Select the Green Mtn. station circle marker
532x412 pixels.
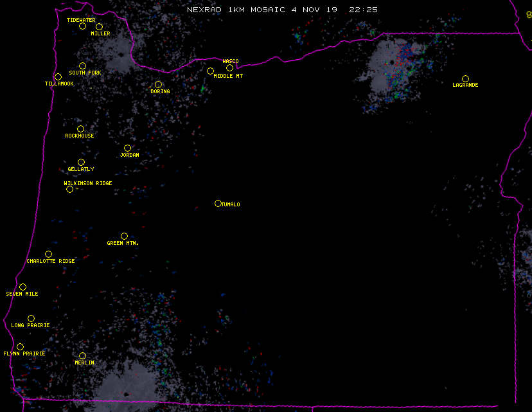[124, 237]
